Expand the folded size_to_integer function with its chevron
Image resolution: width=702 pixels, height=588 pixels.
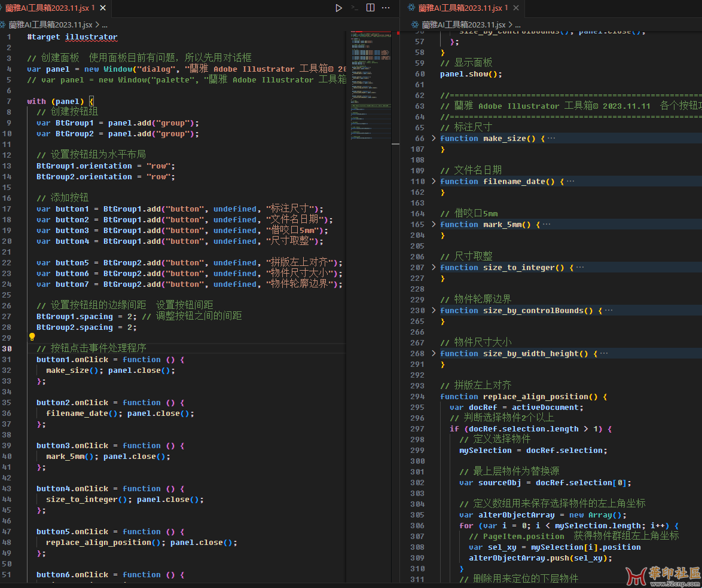coord(434,267)
